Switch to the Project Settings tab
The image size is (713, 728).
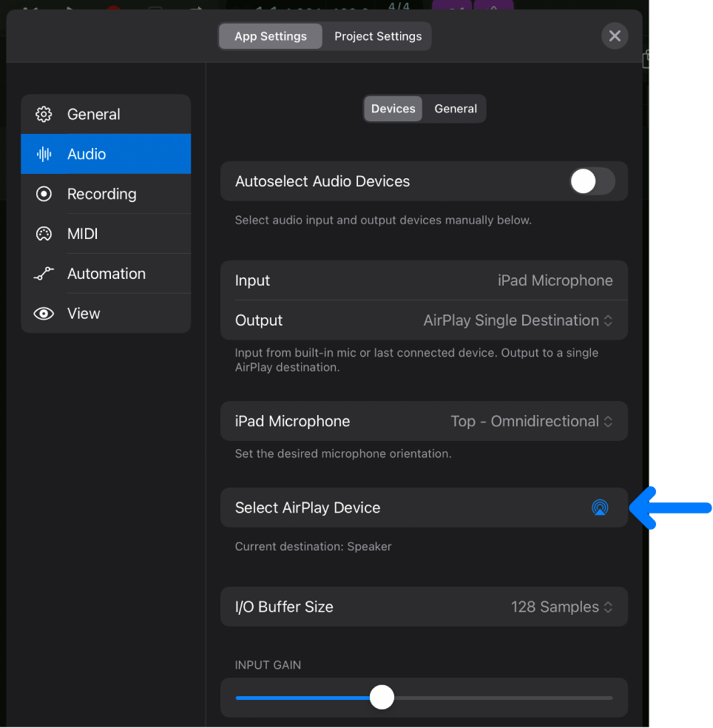(376, 36)
